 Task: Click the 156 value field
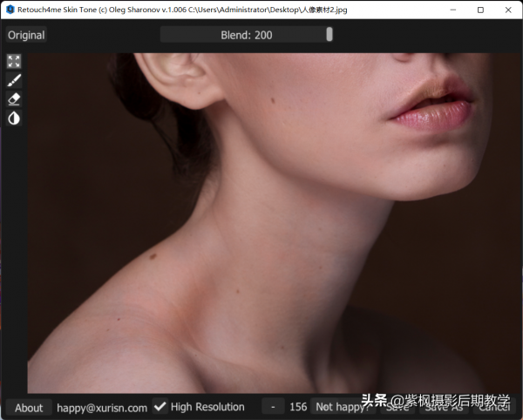click(x=298, y=407)
